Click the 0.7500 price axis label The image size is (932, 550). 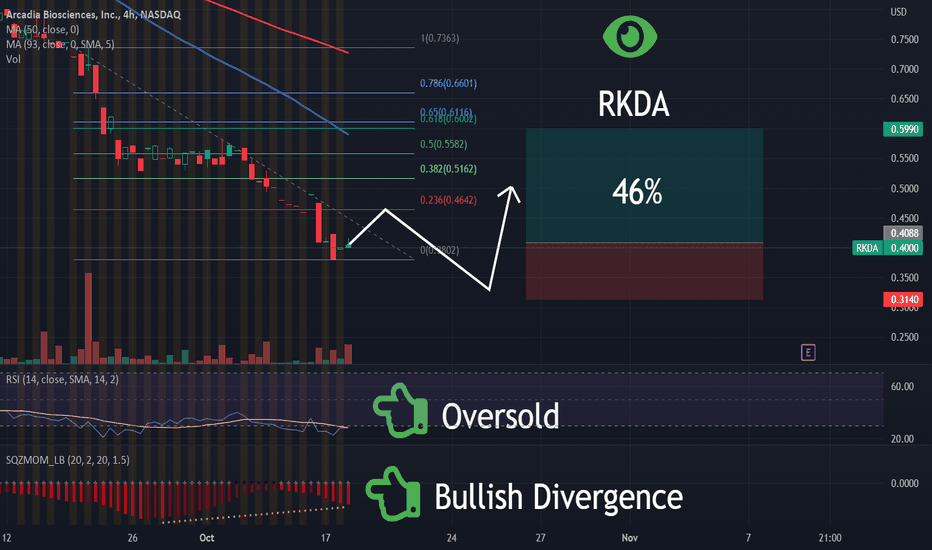point(904,39)
